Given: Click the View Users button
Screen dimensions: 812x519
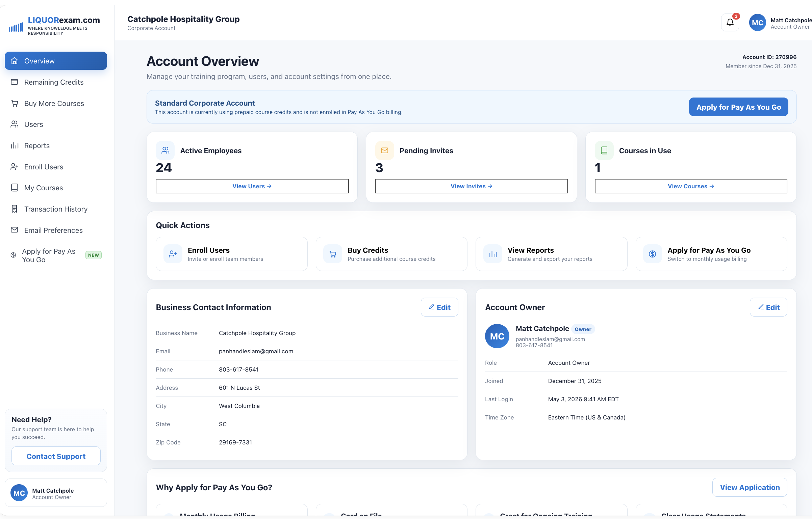Looking at the screenshot, I should coord(252,186).
